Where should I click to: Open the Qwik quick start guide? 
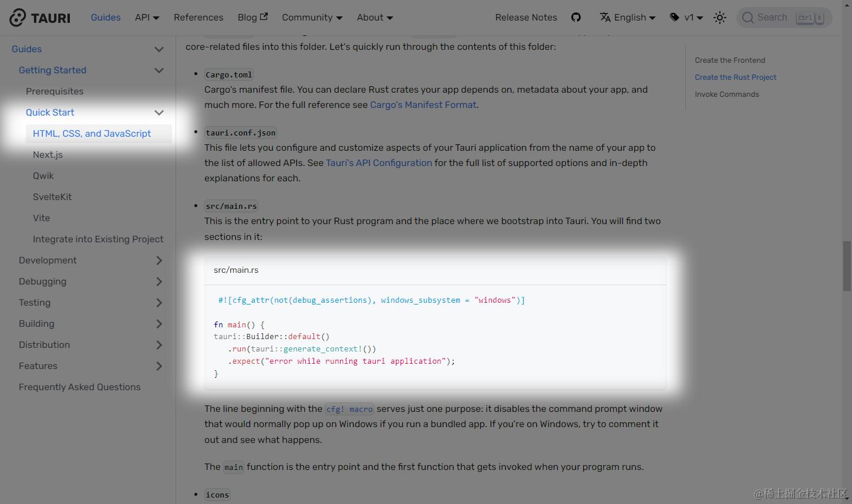(43, 176)
